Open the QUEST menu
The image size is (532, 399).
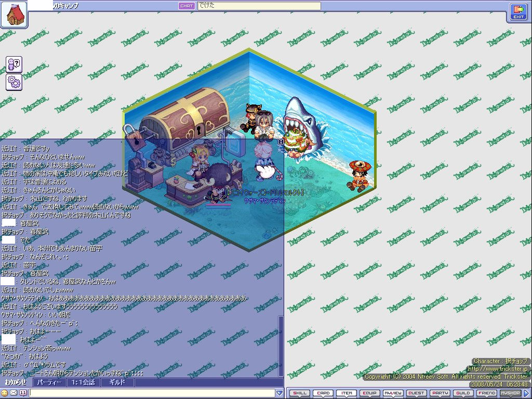417,393
